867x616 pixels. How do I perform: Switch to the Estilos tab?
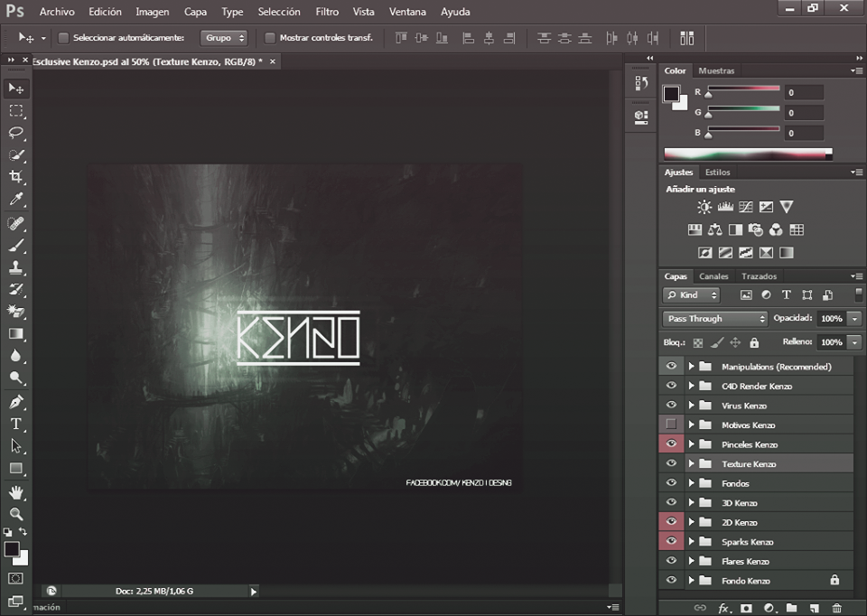[x=718, y=173]
